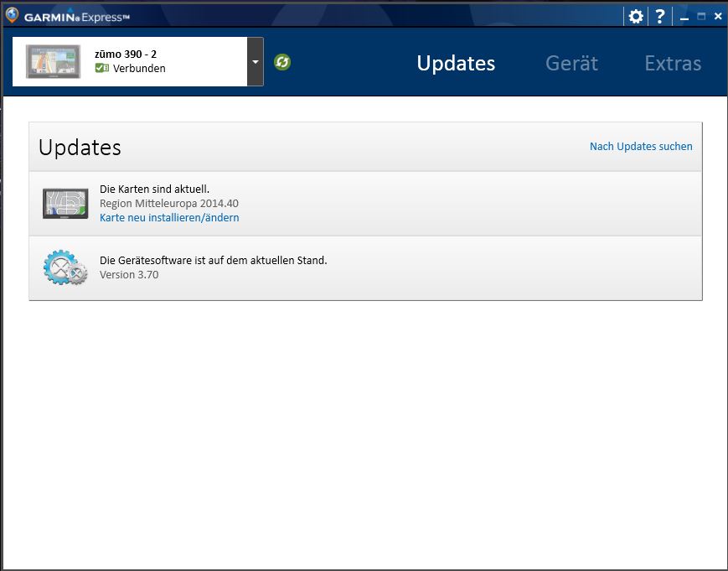Viewport: 728px width, 571px height.
Task: Click the green Verbunden status icon
Action: (x=102, y=69)
